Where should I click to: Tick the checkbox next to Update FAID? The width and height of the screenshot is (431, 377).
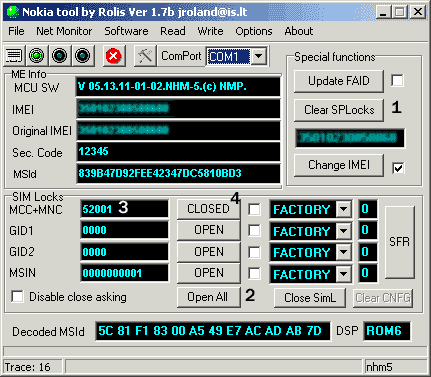[x=397, y=81]
